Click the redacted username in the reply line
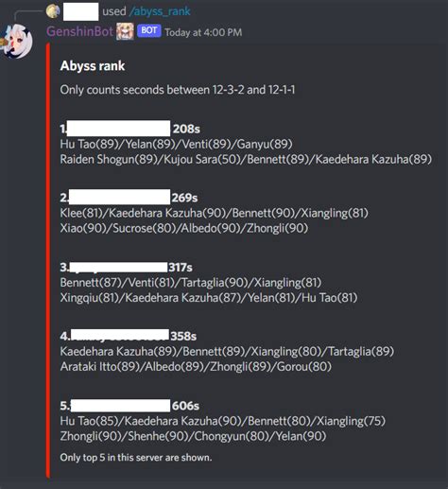This screenshot has height=489, width=448. pos(81,11)
